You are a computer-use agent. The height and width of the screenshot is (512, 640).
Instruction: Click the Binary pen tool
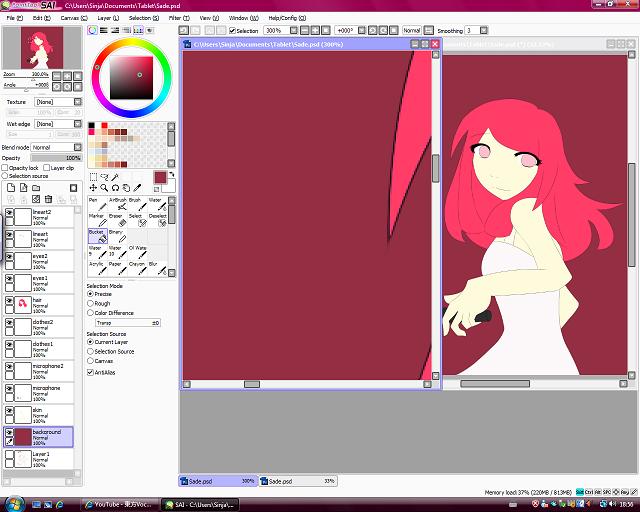[x=117, y=237]
